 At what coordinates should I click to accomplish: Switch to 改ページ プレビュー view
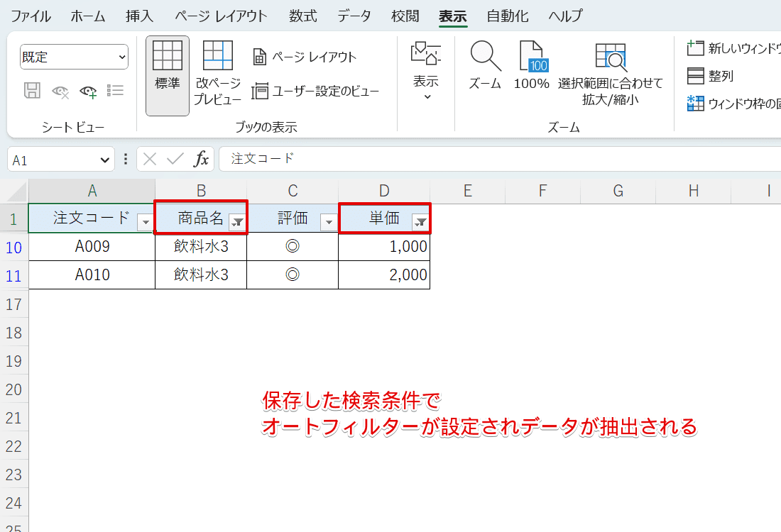pyautogui.click(x=218, y=74)
